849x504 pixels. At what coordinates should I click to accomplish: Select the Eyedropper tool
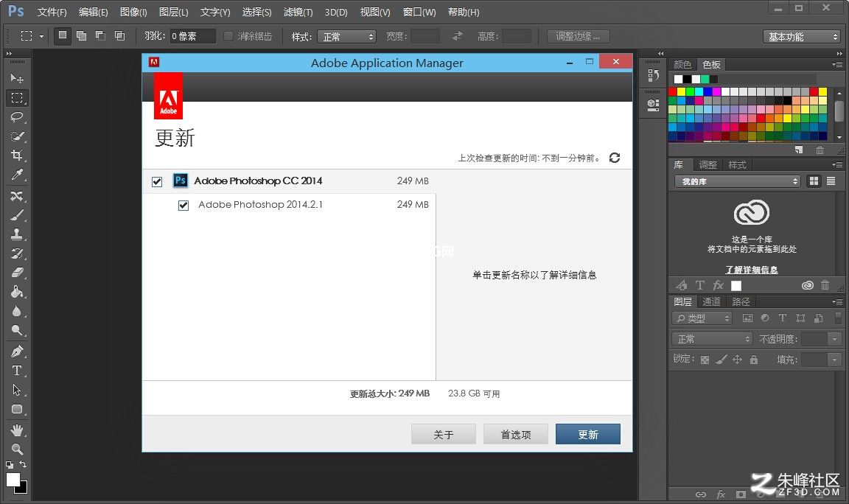[17, 175]
